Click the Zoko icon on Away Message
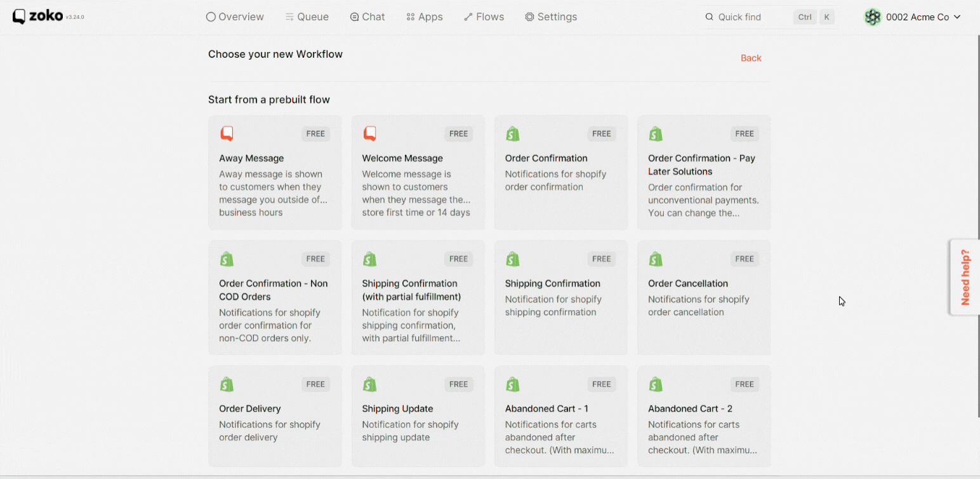 point(227,133)
